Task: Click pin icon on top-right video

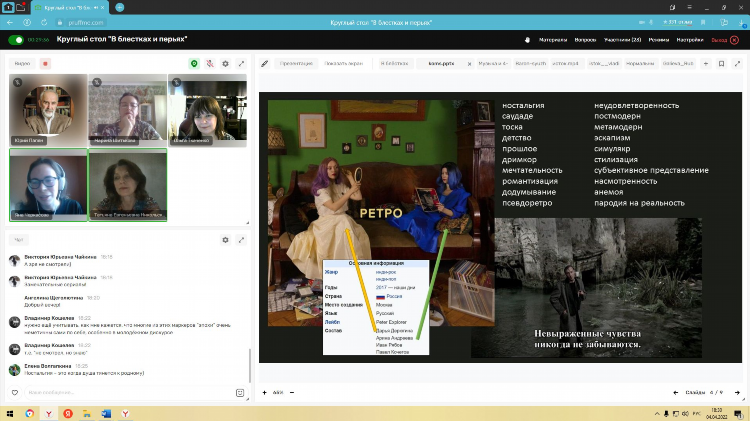Action: click(x=176, y=82)
